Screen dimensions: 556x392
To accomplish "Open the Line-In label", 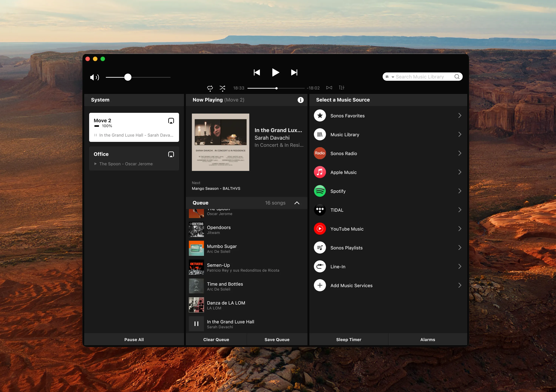I will (338, 267).
